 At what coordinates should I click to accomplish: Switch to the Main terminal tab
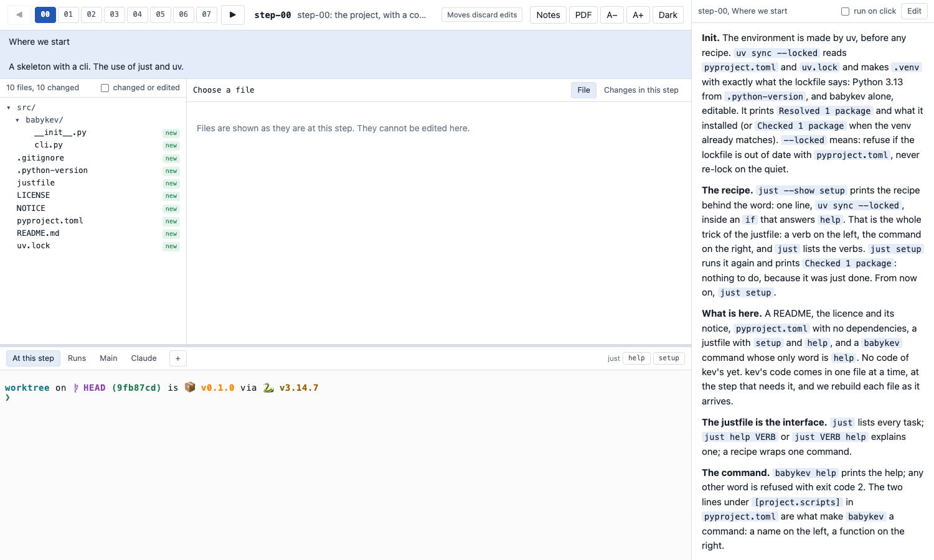108,358
